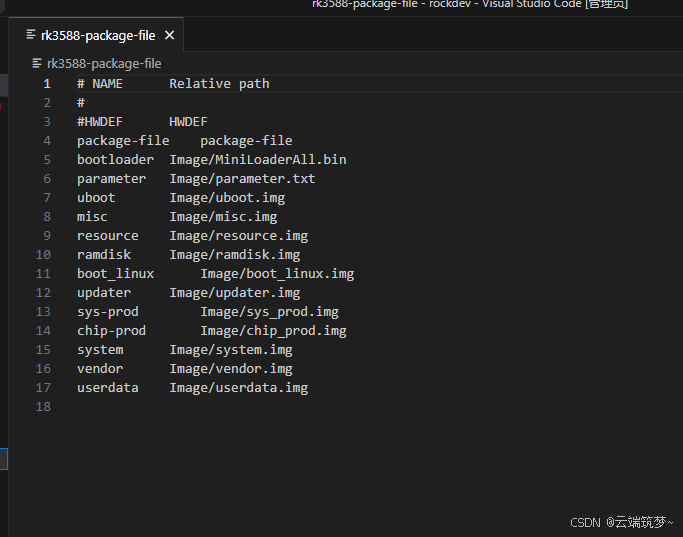This screenshot has width=683, height=537.
Task: Close the rk3588-package-file tab
Action: [169, 35]
